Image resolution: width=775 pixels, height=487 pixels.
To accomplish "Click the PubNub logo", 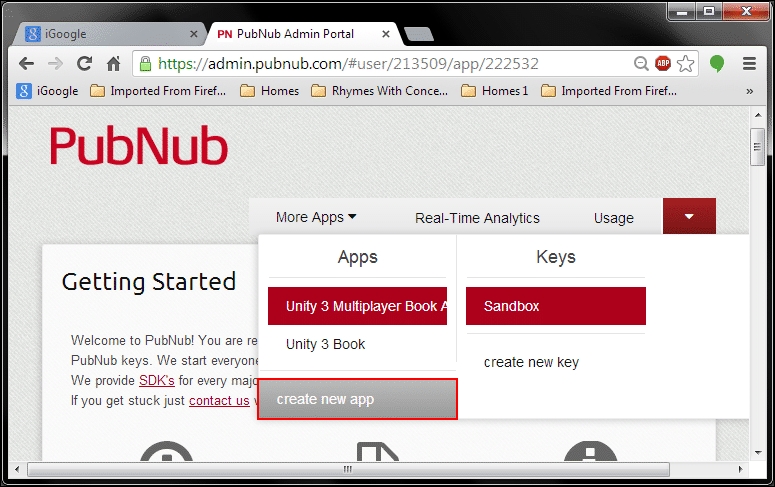I will pyautogui.click(x=139, y=145).
